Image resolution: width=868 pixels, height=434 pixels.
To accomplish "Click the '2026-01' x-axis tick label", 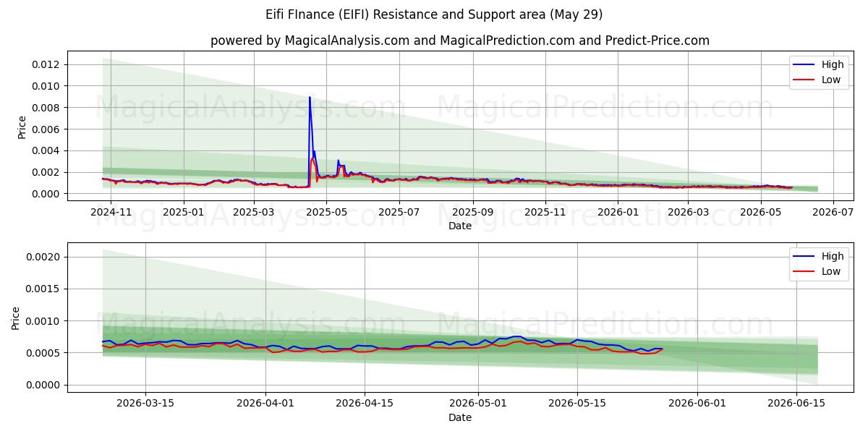I will (x=618, y=211).
